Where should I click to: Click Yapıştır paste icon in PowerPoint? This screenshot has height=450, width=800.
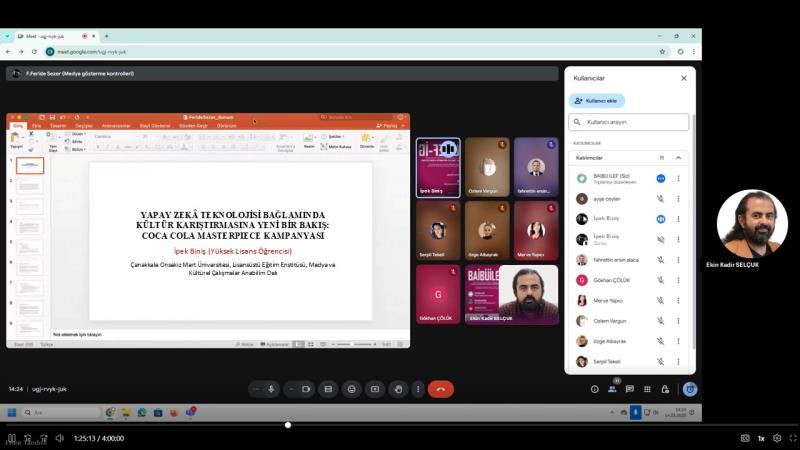[x=16, y=139]
